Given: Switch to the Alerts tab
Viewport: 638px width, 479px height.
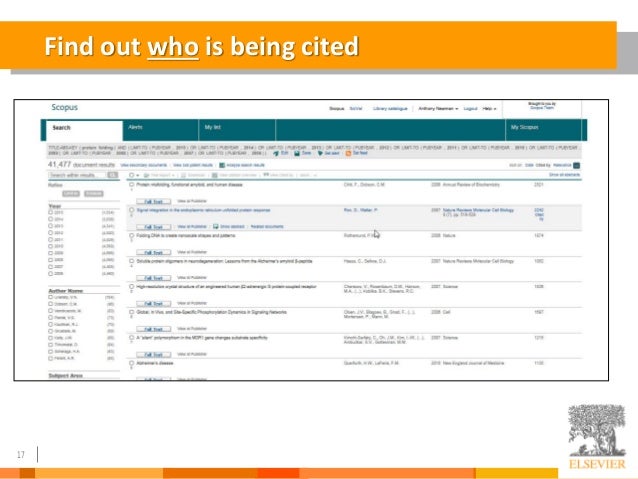Looking at the screenshot, I should click(x=160, y=130).
